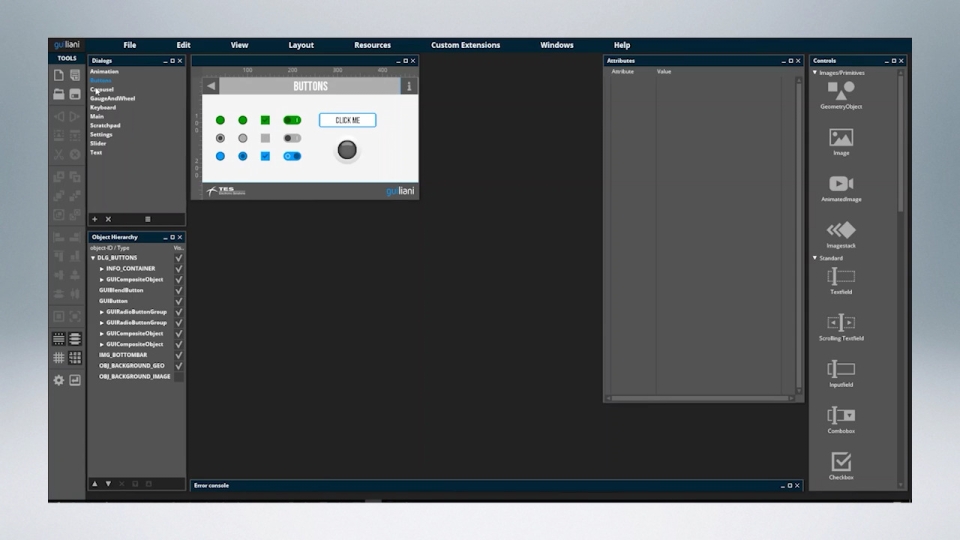Image resolution: width=960 pixels, height=540 pixels.
Task: Pick the AnimatedImage control icon
Action: (840, 184)
